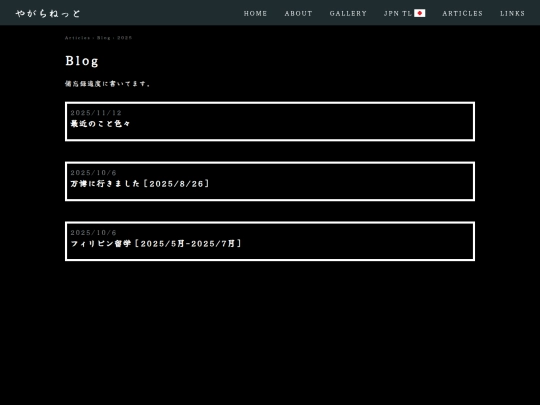Click the Articles breadcrumb link
The width and height of the screenshot is (540, 405).
(x=77, y=38)
